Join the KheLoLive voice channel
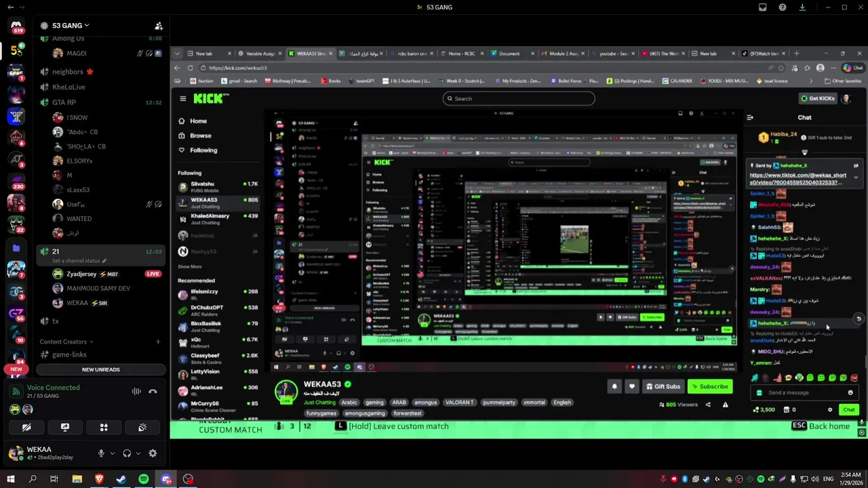The width and height of the screenshot is (868, 488). click(100, 87)
